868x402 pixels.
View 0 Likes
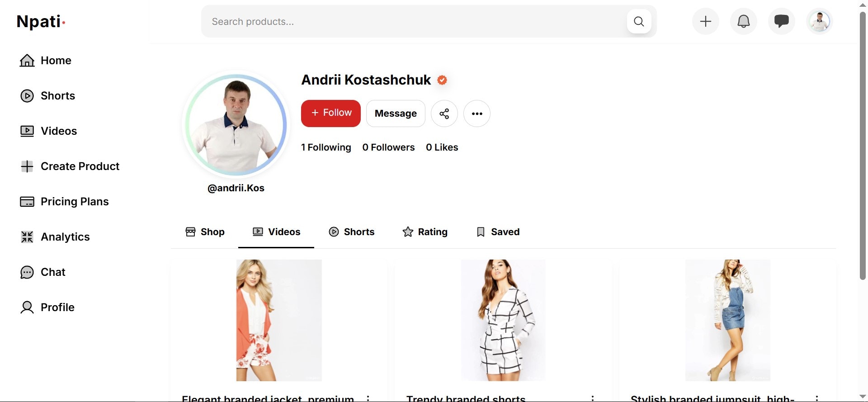[442, 147]
